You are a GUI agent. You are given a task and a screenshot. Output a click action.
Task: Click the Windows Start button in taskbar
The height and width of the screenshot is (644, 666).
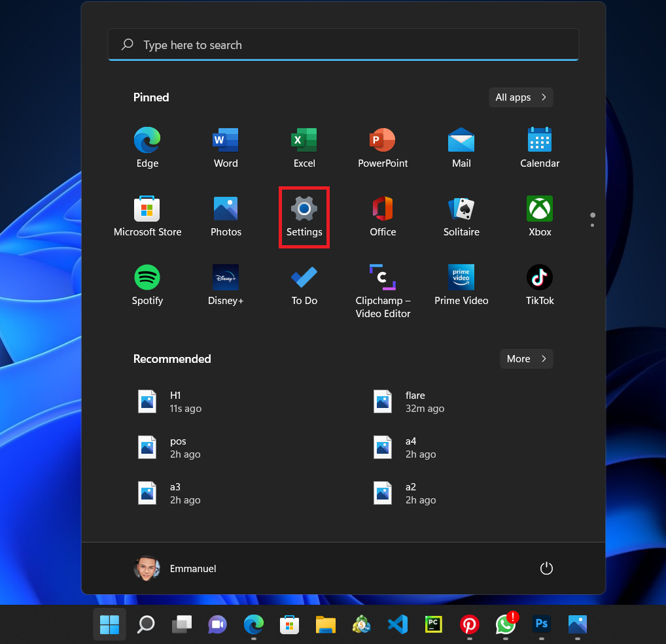click(x=110, y=624)
